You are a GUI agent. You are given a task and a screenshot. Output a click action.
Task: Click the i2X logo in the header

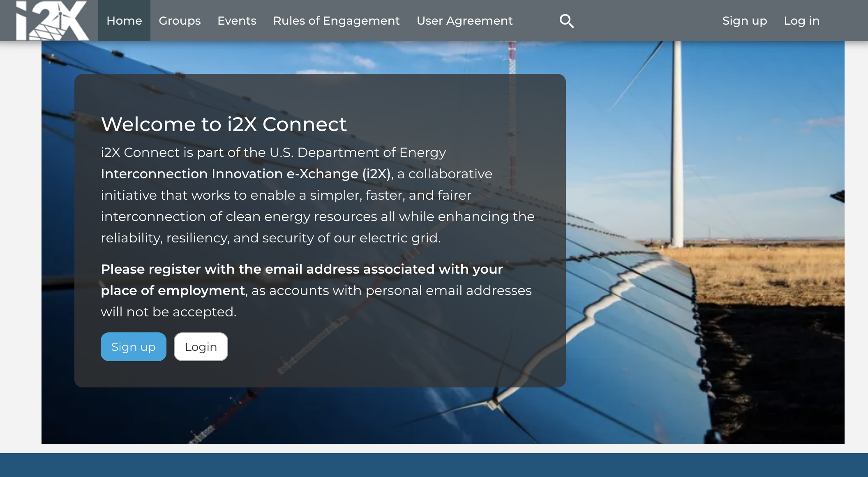(x=52, y=21)
